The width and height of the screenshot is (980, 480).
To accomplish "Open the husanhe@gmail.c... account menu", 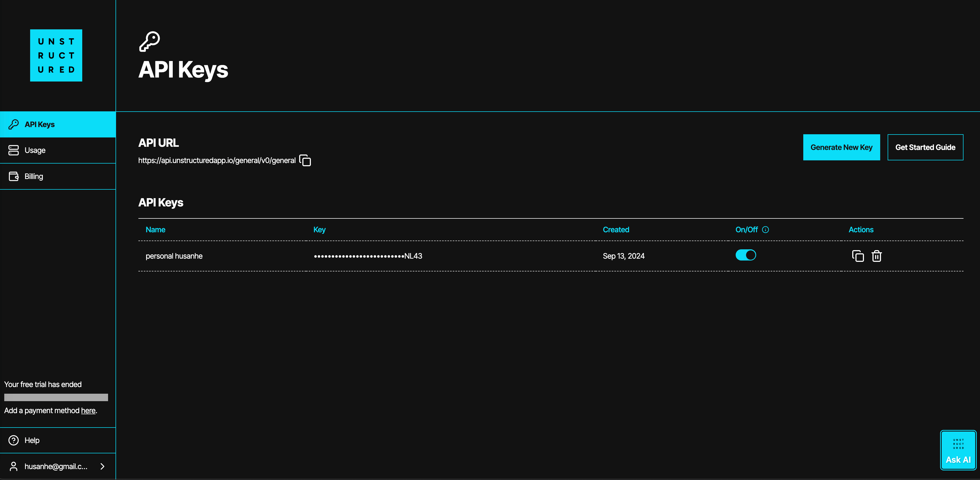I will 58,466.
